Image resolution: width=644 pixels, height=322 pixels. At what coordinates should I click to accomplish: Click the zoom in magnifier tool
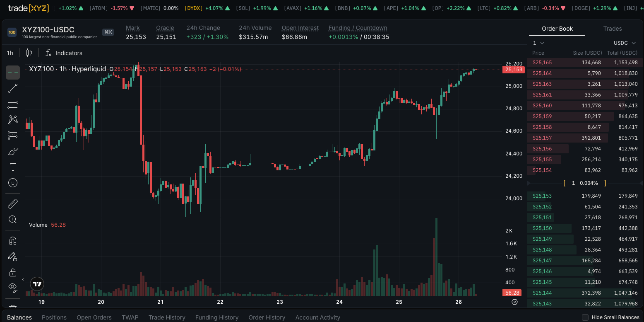13,220
